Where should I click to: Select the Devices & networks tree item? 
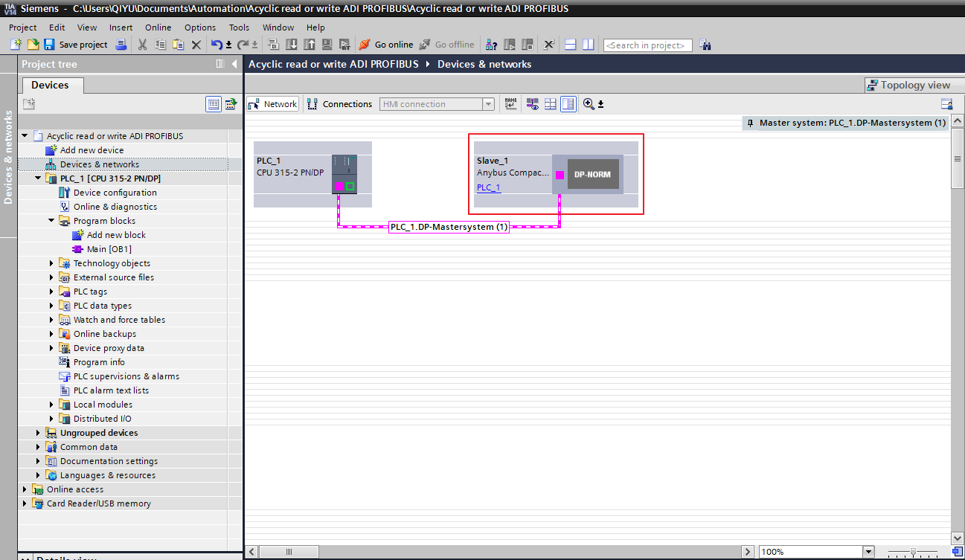(100, 164)
